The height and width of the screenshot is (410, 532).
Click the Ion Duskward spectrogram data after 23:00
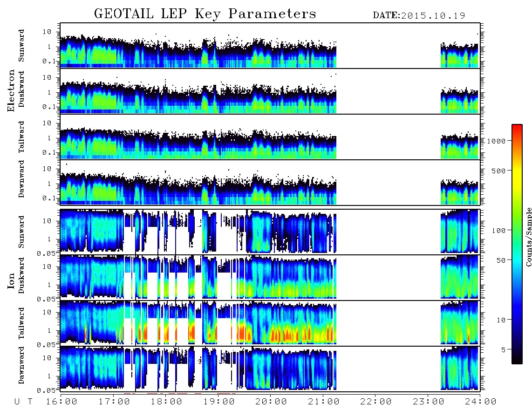pos(459,277)
